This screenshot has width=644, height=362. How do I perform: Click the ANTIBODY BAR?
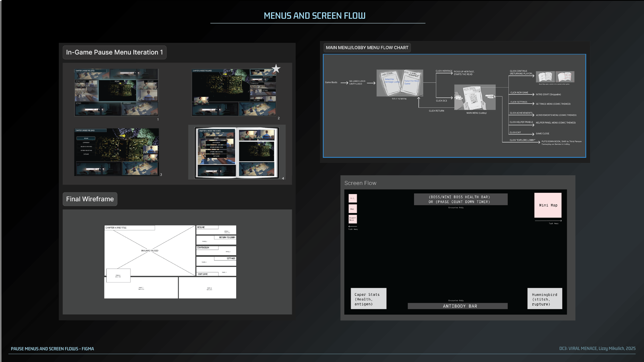pos(457,306)
